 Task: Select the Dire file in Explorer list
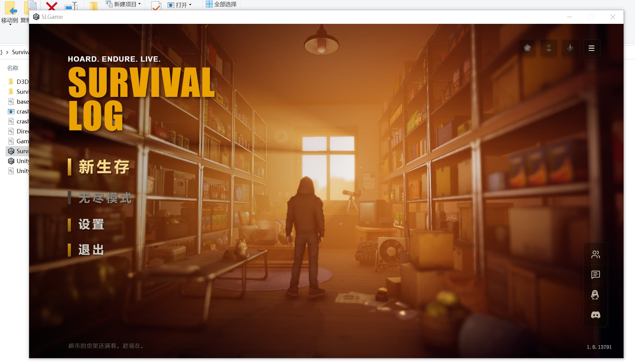pos(18,131)
